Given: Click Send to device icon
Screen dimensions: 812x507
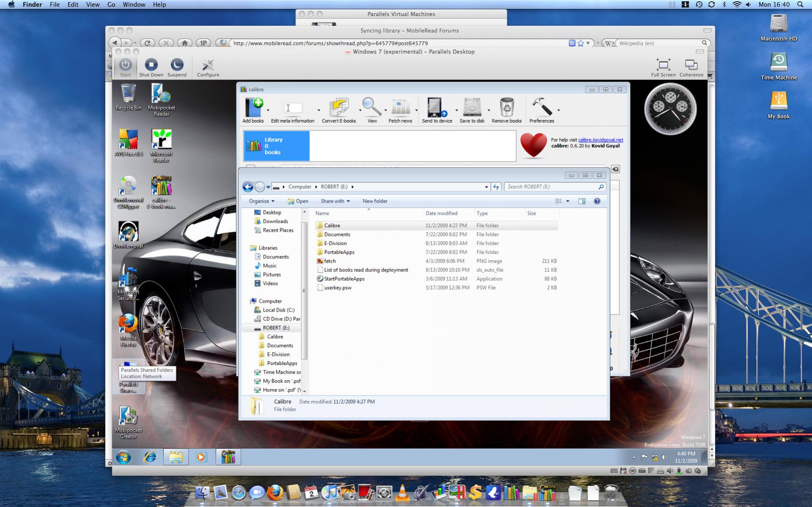Looking at the screenshot, I should pyautogui.click(x=436, y=108).
